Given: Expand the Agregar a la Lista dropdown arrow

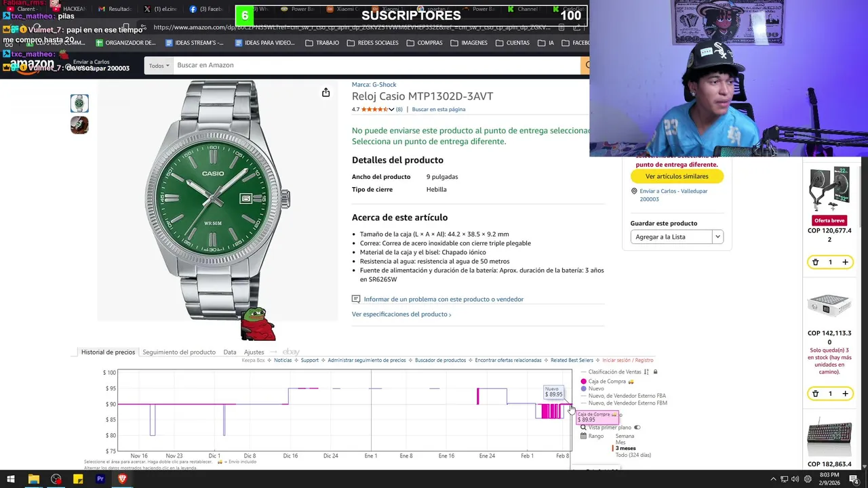Looking at the screenshot, I should point(717,237).
